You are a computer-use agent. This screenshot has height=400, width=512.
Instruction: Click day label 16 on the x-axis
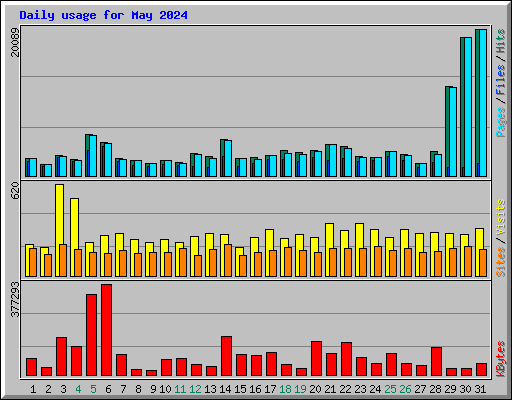coord(255,389)
